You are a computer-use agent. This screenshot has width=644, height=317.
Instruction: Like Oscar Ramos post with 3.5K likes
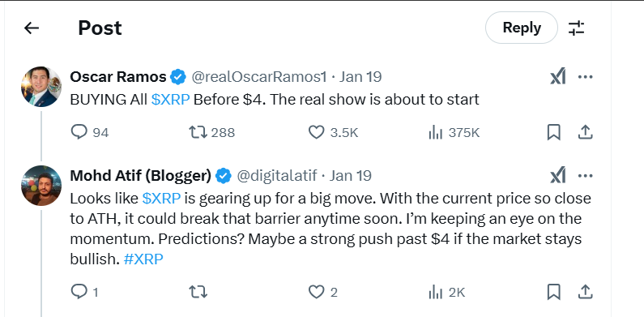(333, 132)
